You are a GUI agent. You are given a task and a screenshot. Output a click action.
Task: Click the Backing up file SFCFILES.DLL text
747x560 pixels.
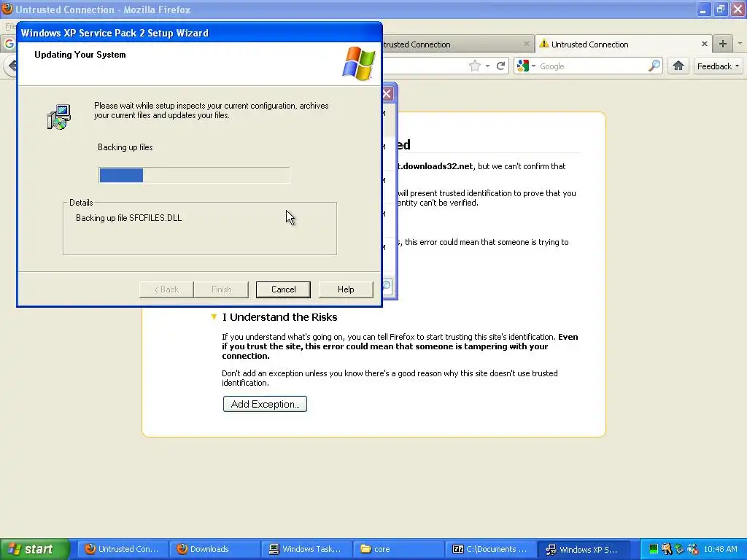(128, 218)
